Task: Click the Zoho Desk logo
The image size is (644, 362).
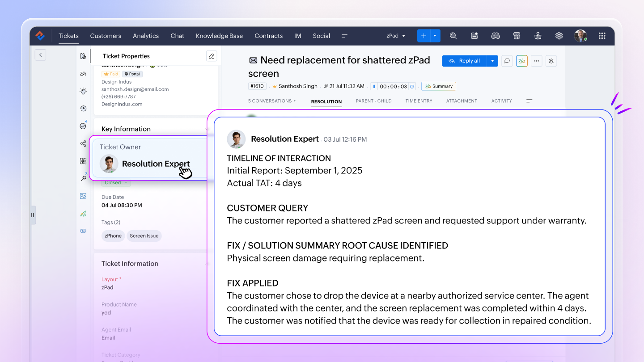Action: (40, 36)
